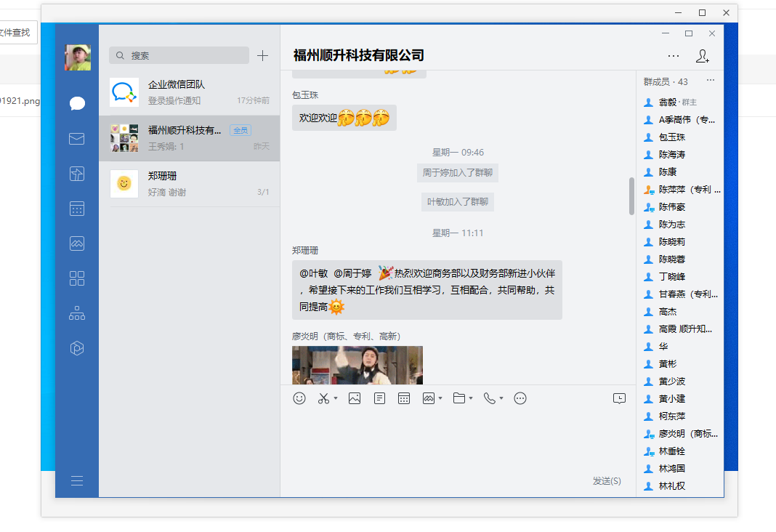Click the 发送(S) send button
Image resolution: width=776 pixels, height=532 pixels.
pos(607,481)
